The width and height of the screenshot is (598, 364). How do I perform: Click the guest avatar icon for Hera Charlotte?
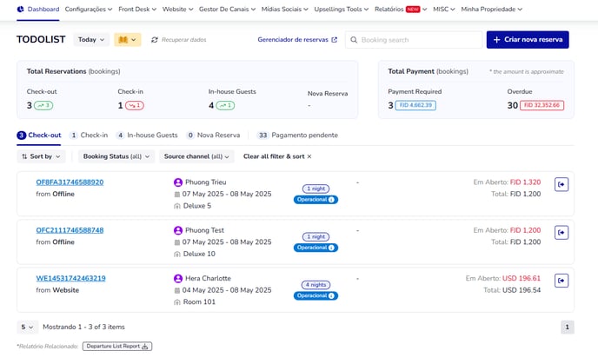[177, 278]
